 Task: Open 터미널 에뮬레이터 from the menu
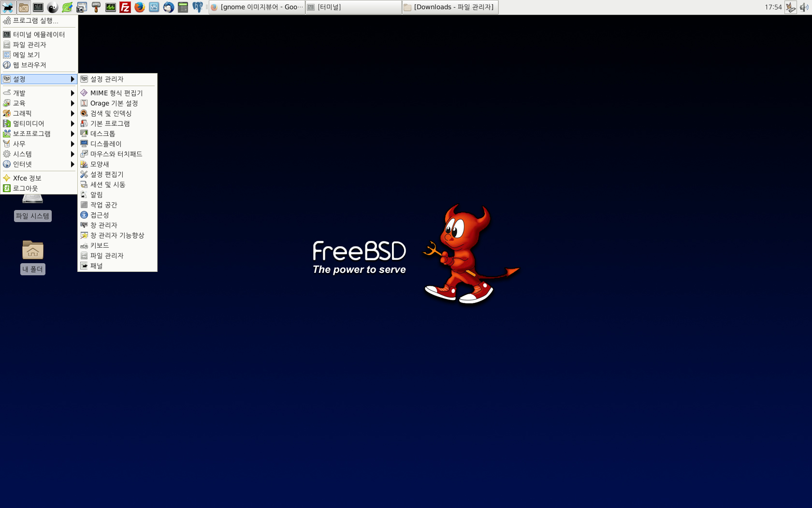pos(39,34)
